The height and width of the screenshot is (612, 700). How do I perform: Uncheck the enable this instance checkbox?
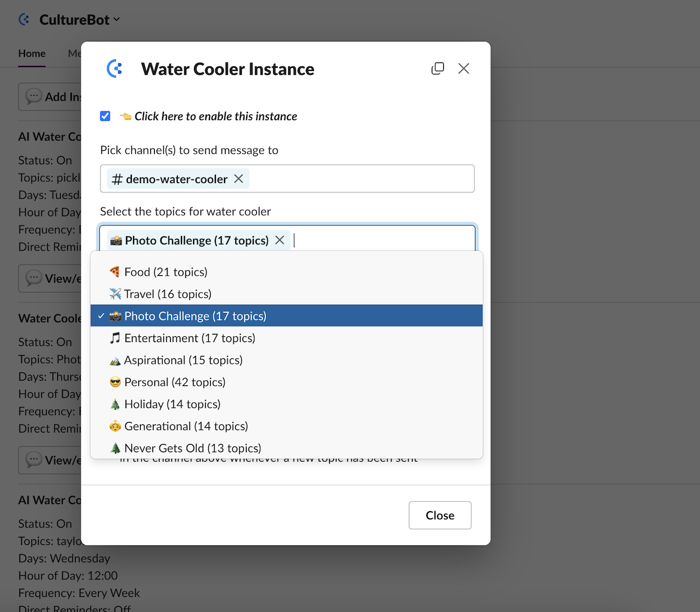pos(105,116)
